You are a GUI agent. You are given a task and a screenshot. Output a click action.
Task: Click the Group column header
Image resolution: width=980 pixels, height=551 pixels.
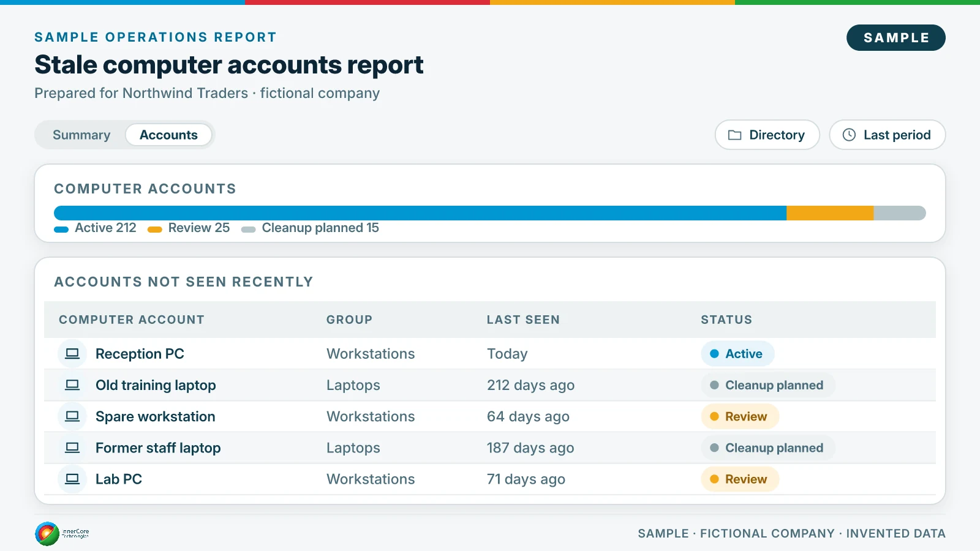pyautogui.click(x=349, y=320)
